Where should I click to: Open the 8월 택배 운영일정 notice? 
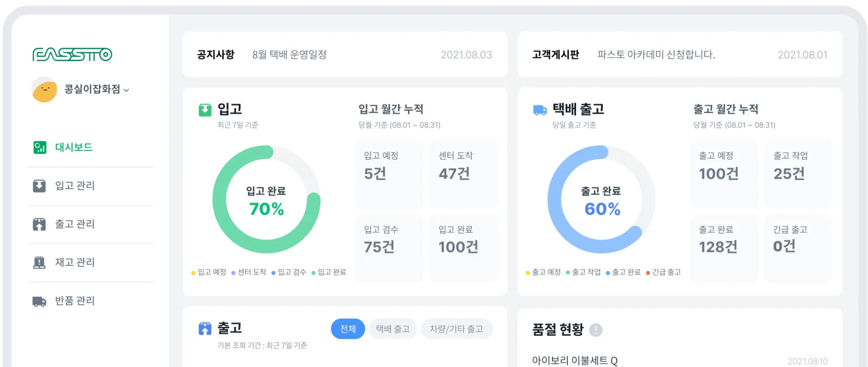click(289, 55)
